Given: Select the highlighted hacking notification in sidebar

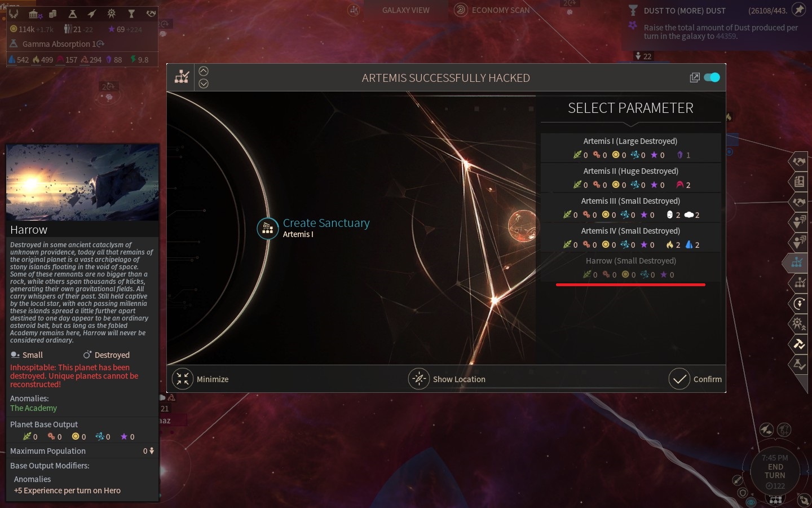Looking at the screenshot, I should tap(797, 262).
